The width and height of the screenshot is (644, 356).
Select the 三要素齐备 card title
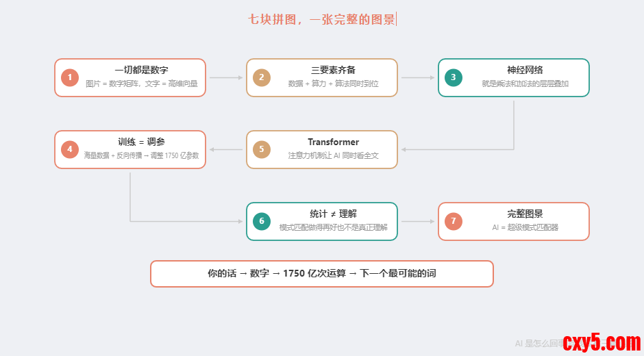[x=333, y=70]
